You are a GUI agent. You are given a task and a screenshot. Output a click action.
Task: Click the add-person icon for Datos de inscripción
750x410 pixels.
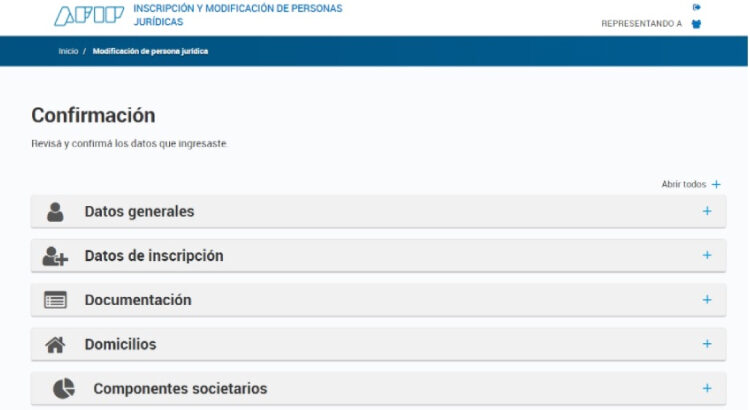tap(55, 256)
